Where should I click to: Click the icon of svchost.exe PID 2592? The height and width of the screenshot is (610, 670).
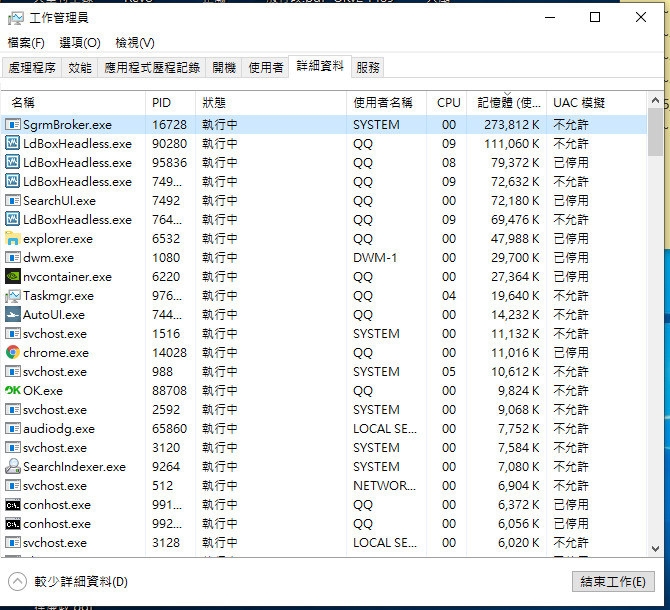click(x=12, y=410)
